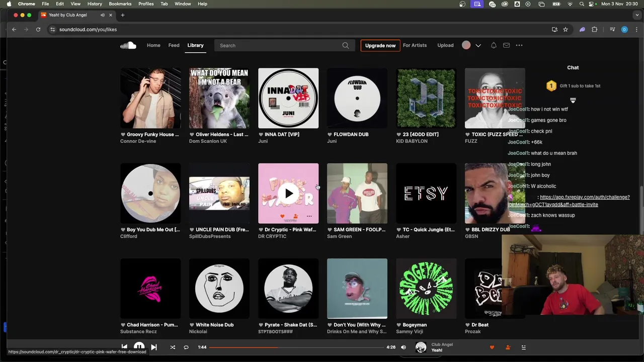Unlike FLOWDAN DUB heart icon
This screenshot has height=362, width=644.
[x=330, y=134]
